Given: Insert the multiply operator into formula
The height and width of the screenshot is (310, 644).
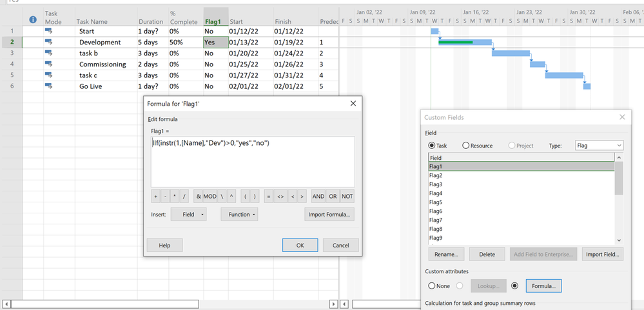Looking at the screenshot, I should pyautogui.click(x=175, y=197).
